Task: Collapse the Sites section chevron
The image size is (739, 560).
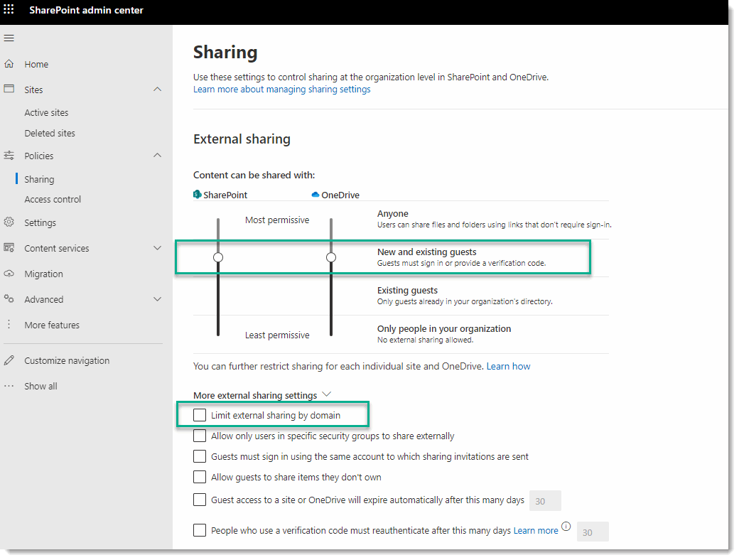Action: tap(158, 89)
